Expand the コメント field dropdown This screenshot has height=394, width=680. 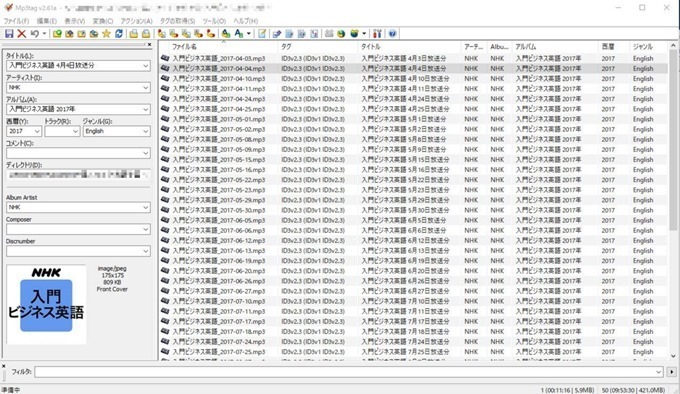point(146,153)
